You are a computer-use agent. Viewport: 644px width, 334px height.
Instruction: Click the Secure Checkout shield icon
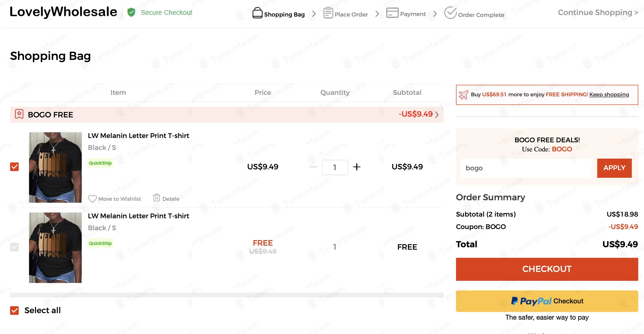click(x=131, y=12)
